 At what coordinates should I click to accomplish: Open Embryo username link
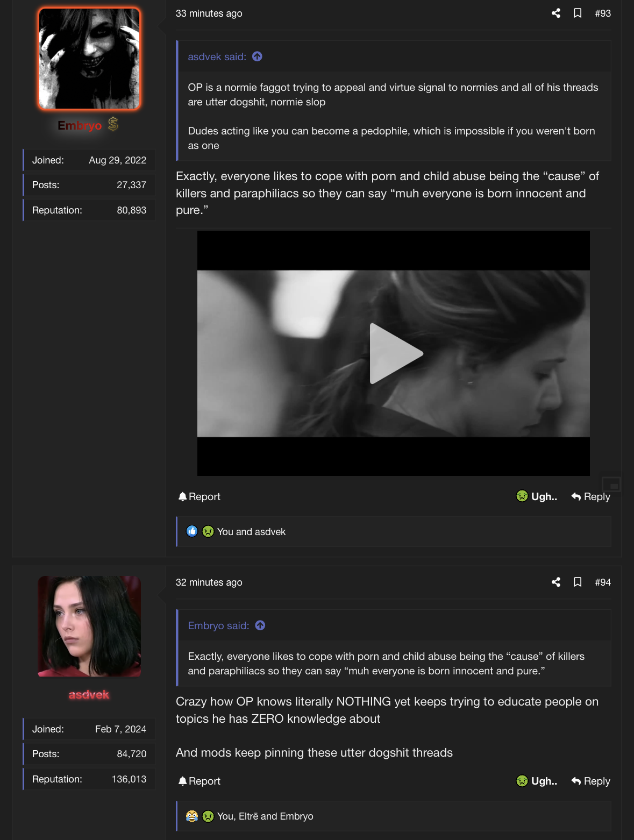80,125
